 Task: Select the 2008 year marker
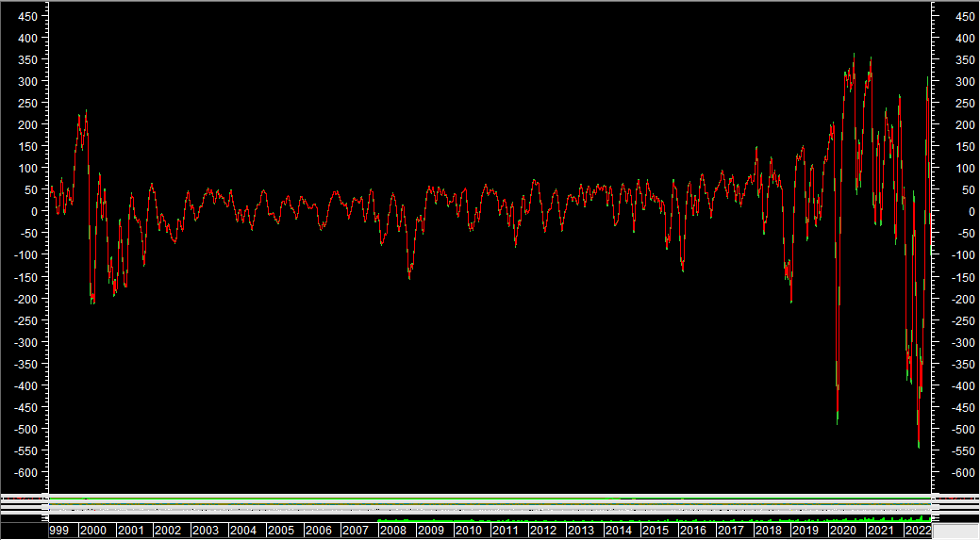pos(392,531)
